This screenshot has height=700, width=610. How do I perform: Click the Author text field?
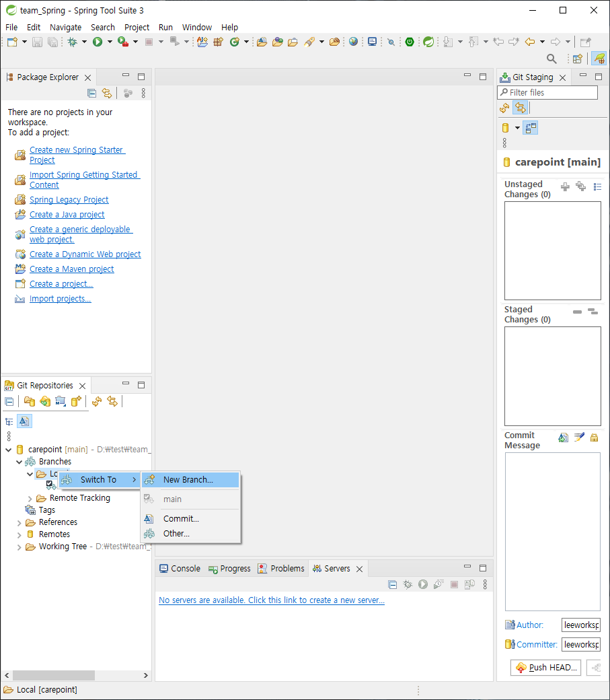pyautogui.click(x=581, y=625)
